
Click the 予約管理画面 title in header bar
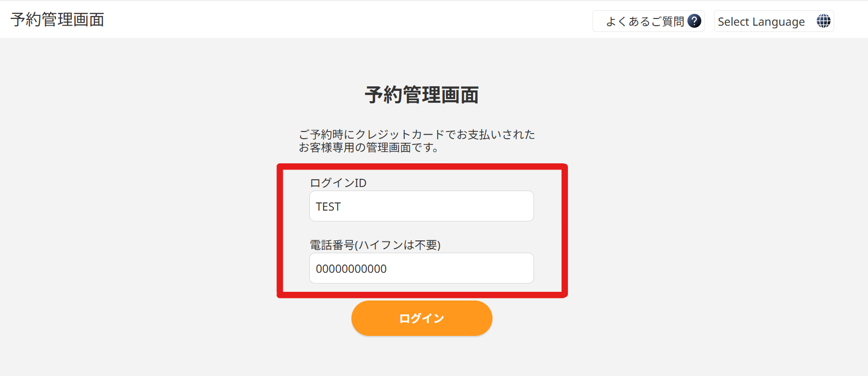tap(57, 20)
